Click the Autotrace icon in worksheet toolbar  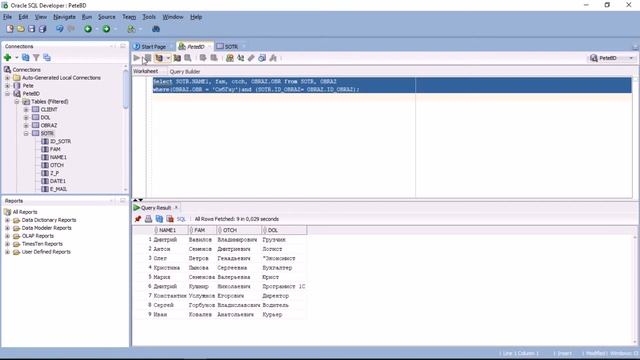[x=177, y=58]
